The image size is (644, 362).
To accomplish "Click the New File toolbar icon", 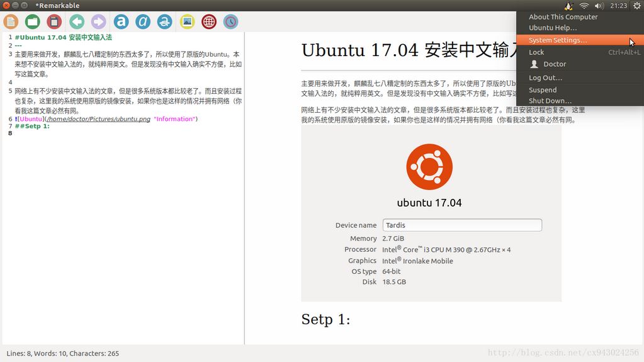I will (x=11, y=22).
